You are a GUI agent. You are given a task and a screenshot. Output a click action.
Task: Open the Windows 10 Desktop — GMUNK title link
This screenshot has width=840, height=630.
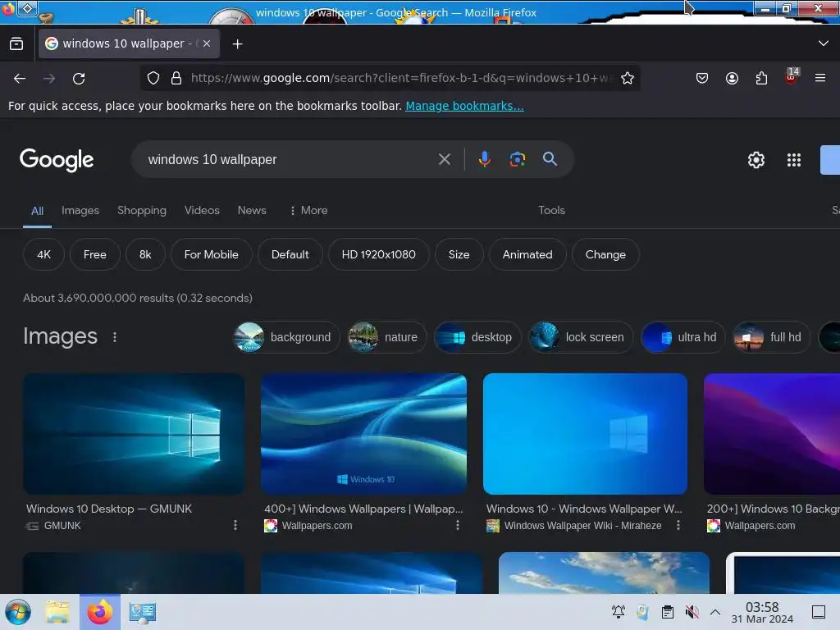point(109,509)
